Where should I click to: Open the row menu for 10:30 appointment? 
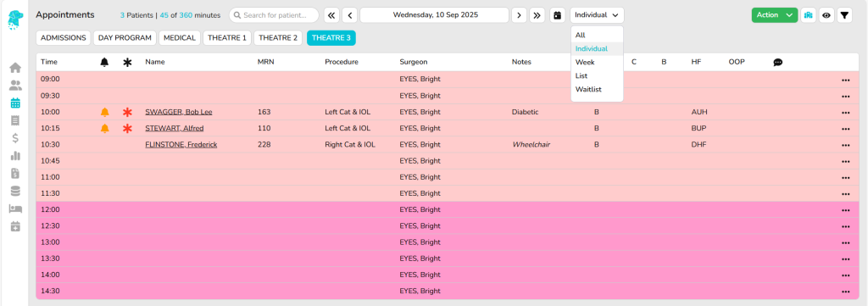tap(845, 145)
